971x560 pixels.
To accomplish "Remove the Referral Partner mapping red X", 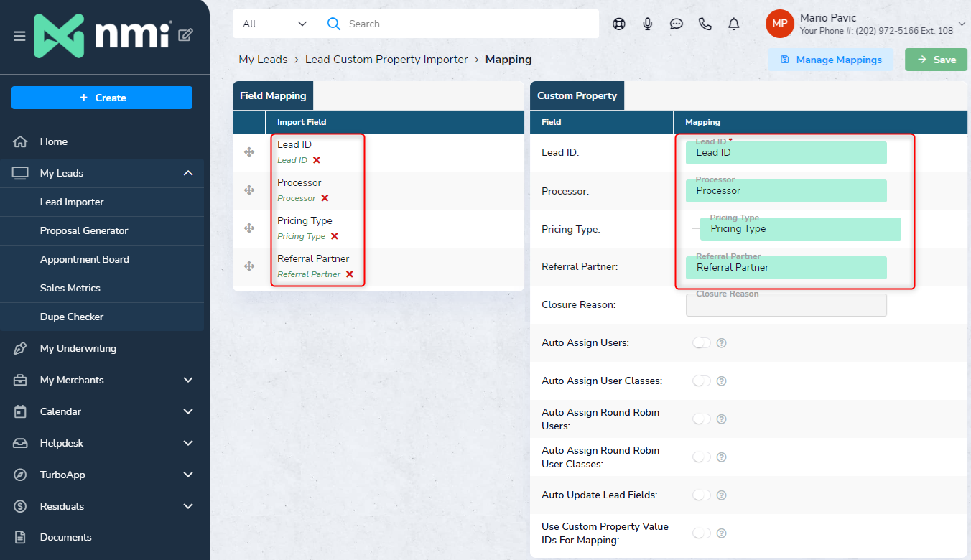I will (350, 274).
